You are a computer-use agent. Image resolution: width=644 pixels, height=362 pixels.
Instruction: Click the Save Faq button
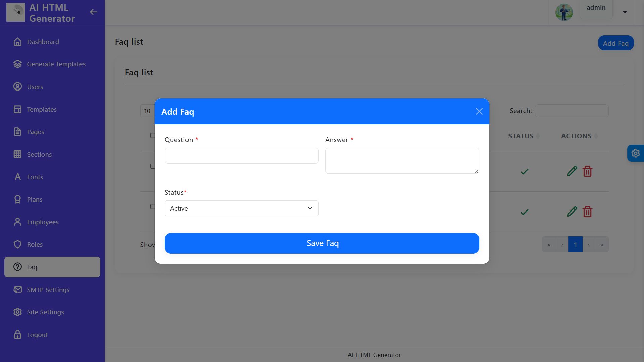tap(322, 243)
